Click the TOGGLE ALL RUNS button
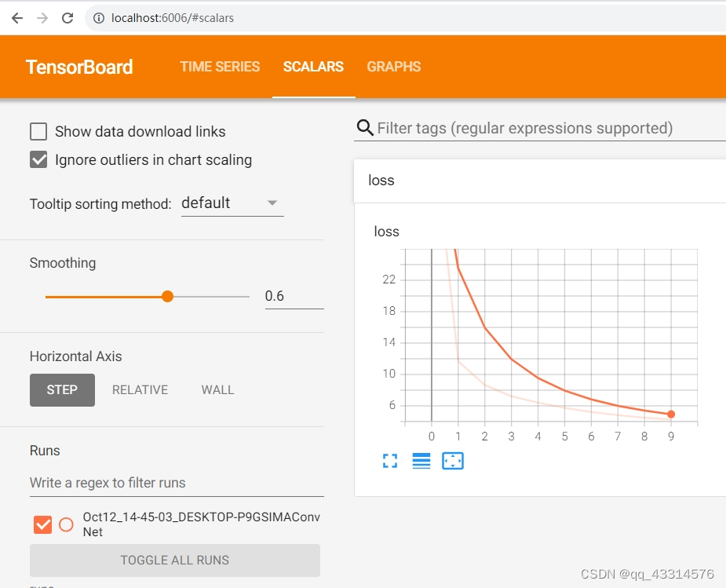Screen dimensions: 726x588 click(x=174, y=561)
